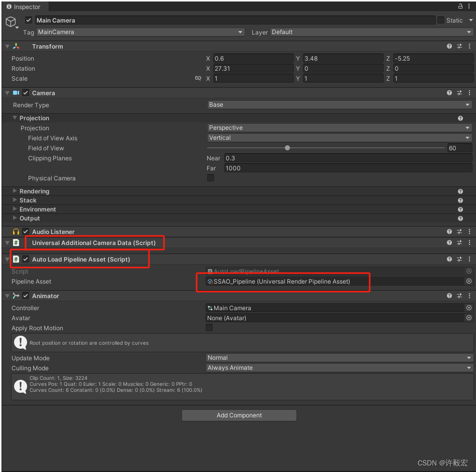
Task: Uncheck the Auto Load Pipeline Asset script
Action: pyautogui.click(x=27, y=259)
